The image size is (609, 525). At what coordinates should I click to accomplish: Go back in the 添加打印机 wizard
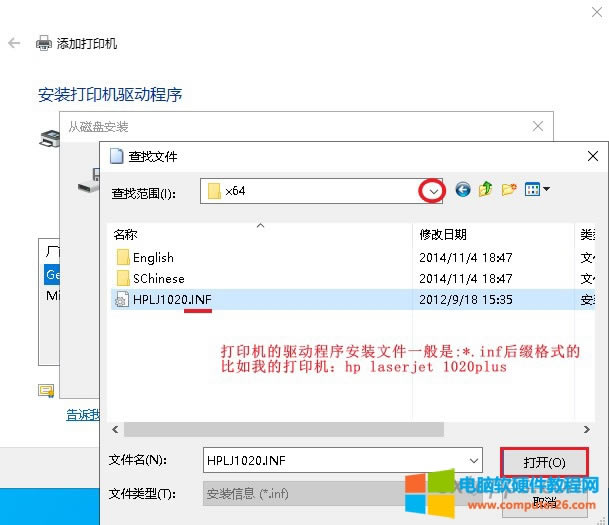[14, 43]
